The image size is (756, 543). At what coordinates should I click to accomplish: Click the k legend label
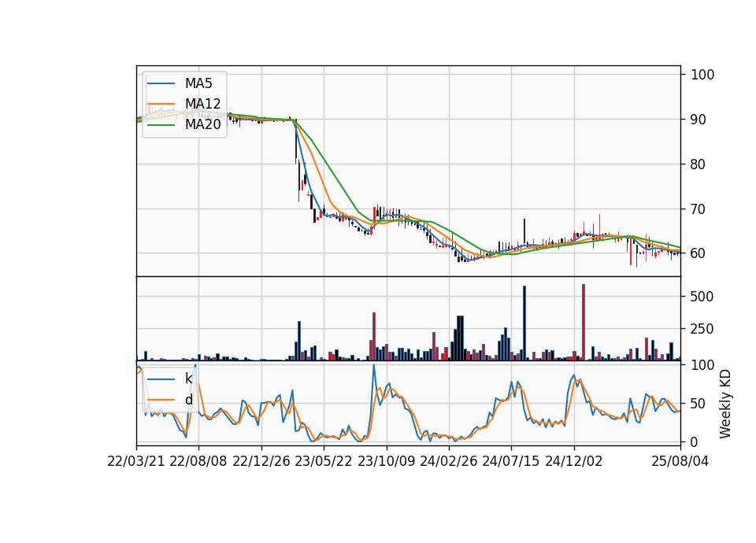pos(188,379)
